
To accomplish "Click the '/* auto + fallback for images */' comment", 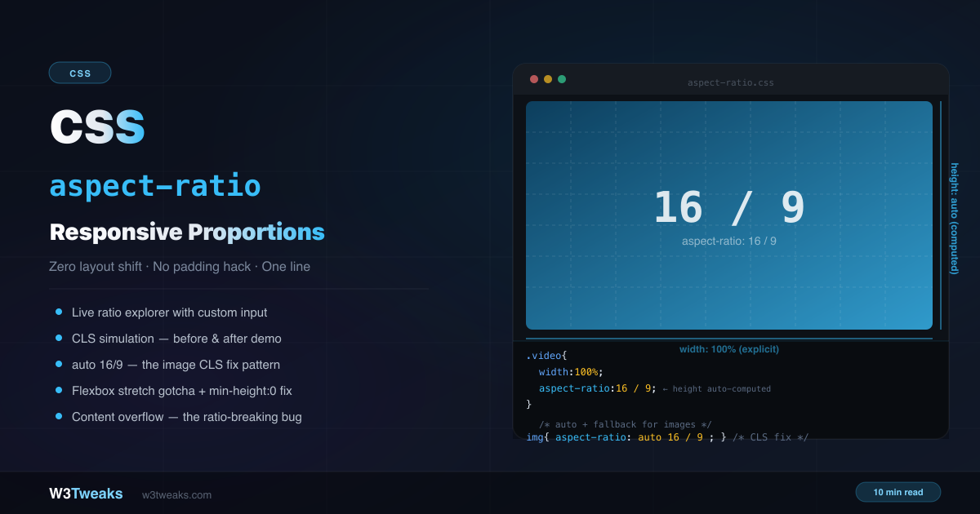I will pos(626,424).
